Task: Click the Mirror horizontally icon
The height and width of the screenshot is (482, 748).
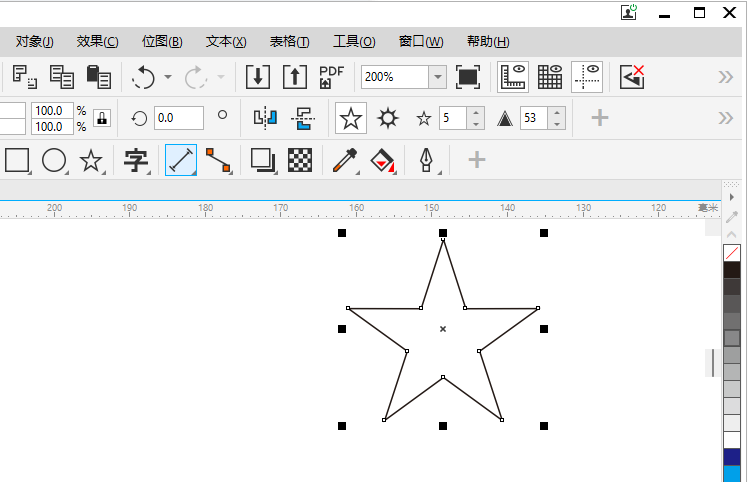Action: coord(265,118)
